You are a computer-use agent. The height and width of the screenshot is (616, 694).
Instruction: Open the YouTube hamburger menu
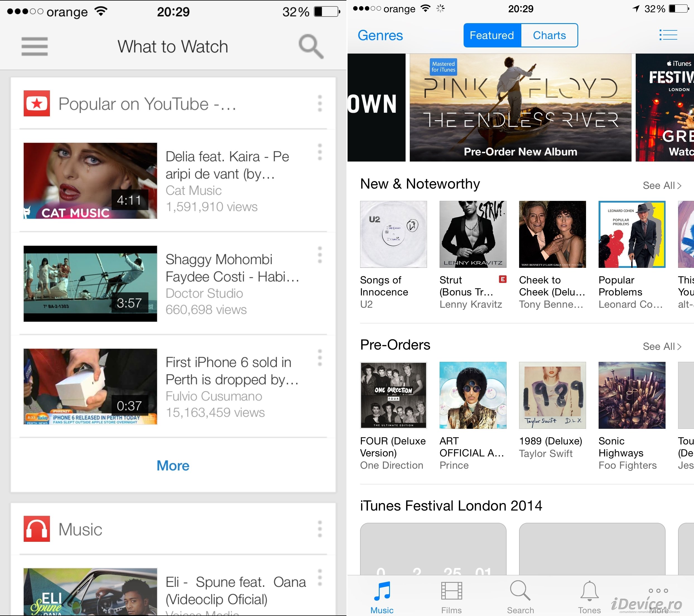(34, 47)
